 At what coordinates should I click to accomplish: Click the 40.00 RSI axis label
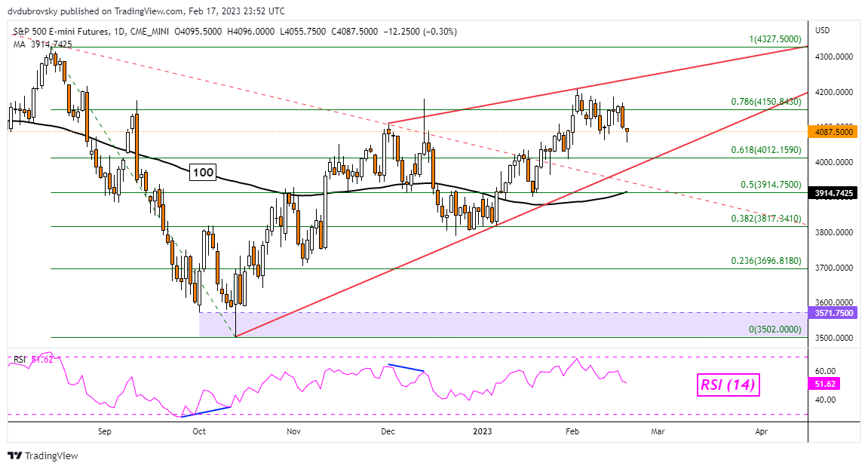pos(826,400)
